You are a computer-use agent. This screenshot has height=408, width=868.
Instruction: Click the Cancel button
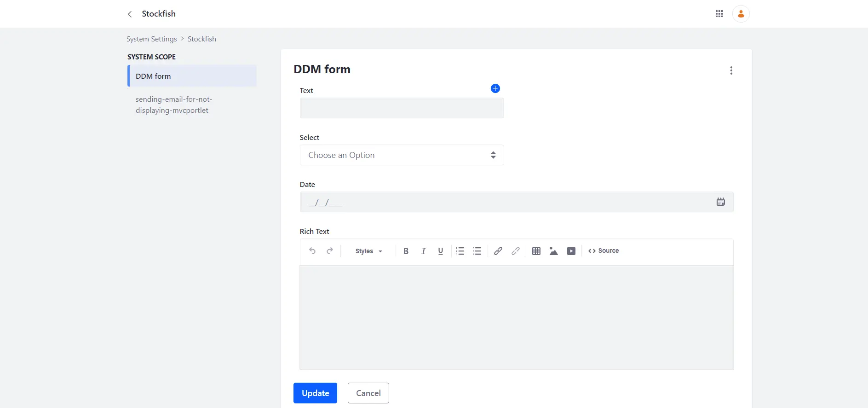[x=368, y=393]
